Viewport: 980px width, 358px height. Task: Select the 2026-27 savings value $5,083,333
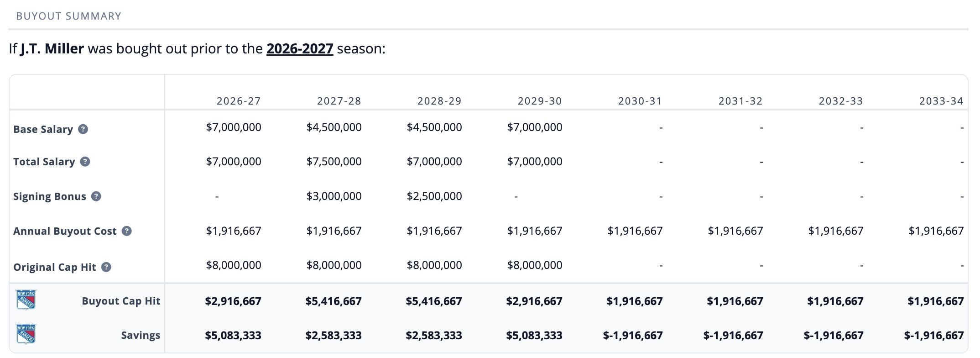pyautogui.click(x=233, y=336)
